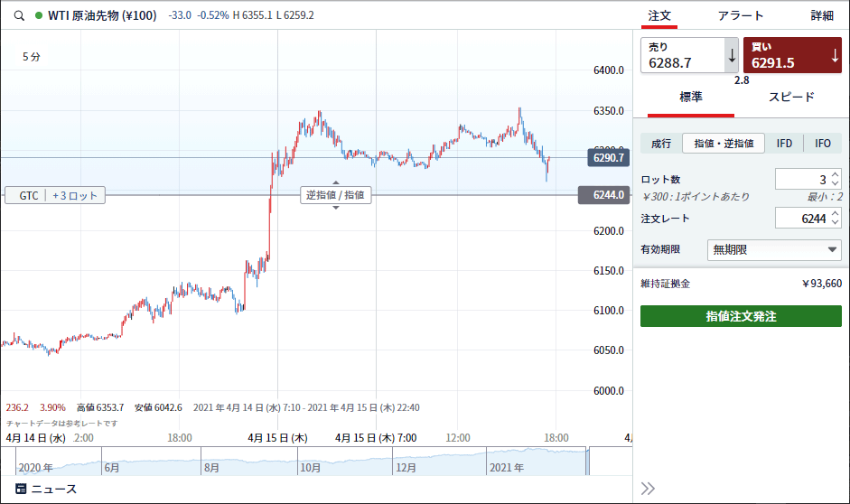The height and width of the screenshot is (504, 850).
Task: Click the GTC order label on the chart
Action: 29,196
